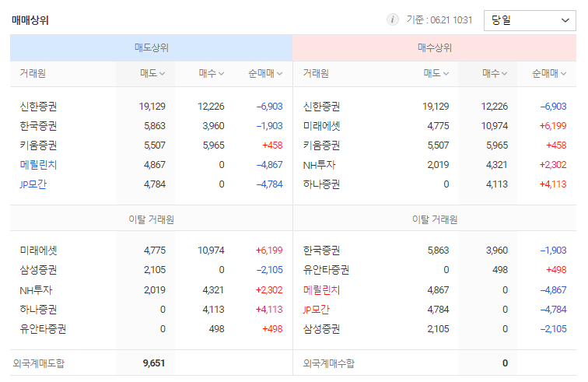The image size is (588, 382).
Task: Sort by 순매매 in 매도상위 table
Action: click(x=265, y=74)
